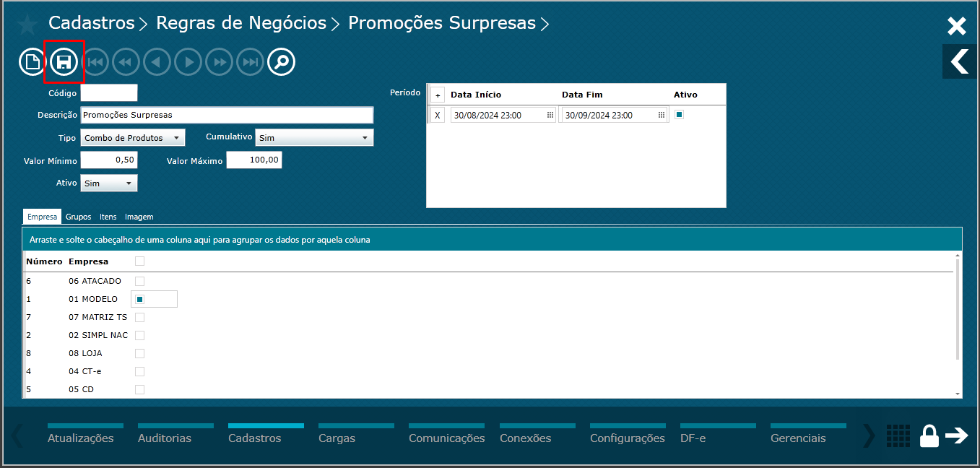This screenshot has width=980, height=468.
Task: Check the 07 MATRIZ TS checkbox
Action: pyautogui.click(x=140, y=317)
